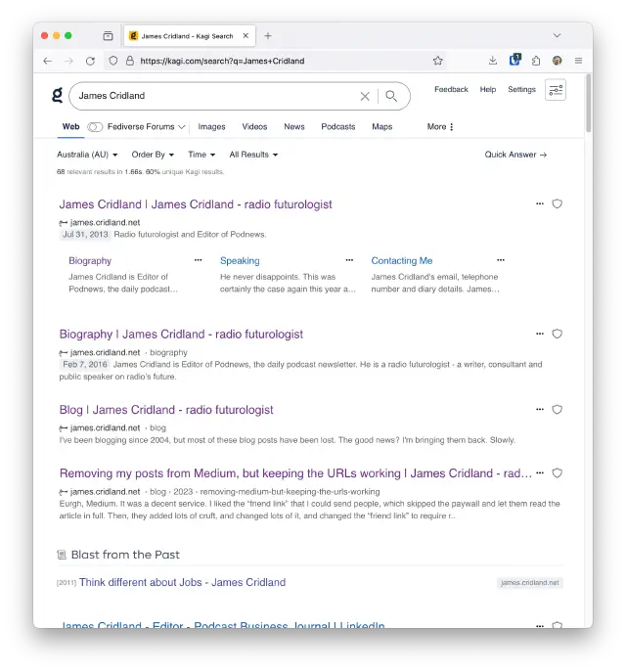The height and width of the screenshot is (672, 626).
Task: Open the browser downloads icon
Action: pos(493,61)
